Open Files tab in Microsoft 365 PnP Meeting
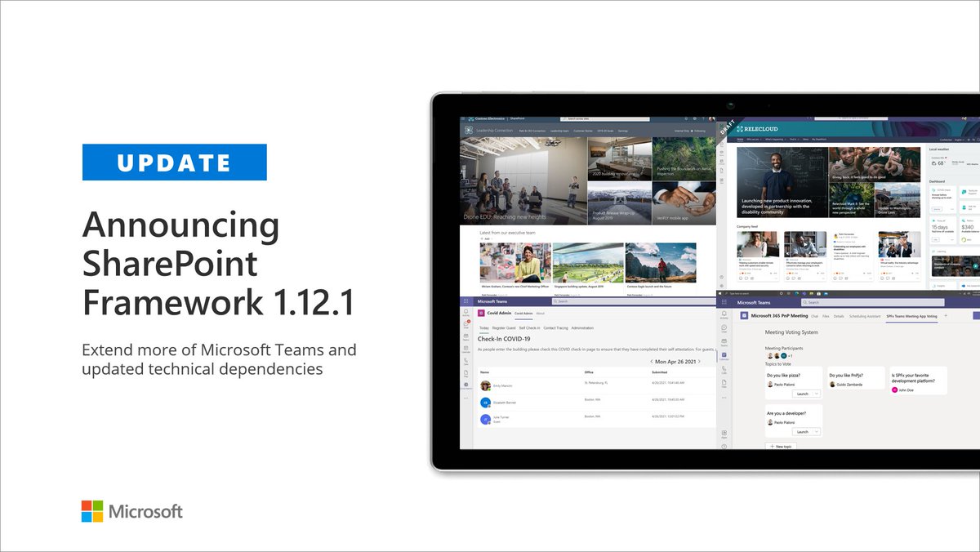Screen dimensions: 980x552 (826, 315)
